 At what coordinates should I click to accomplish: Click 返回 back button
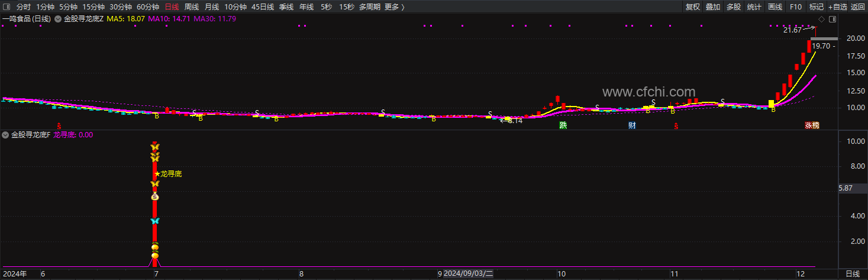pyautogui.click(x=858, y=7)
